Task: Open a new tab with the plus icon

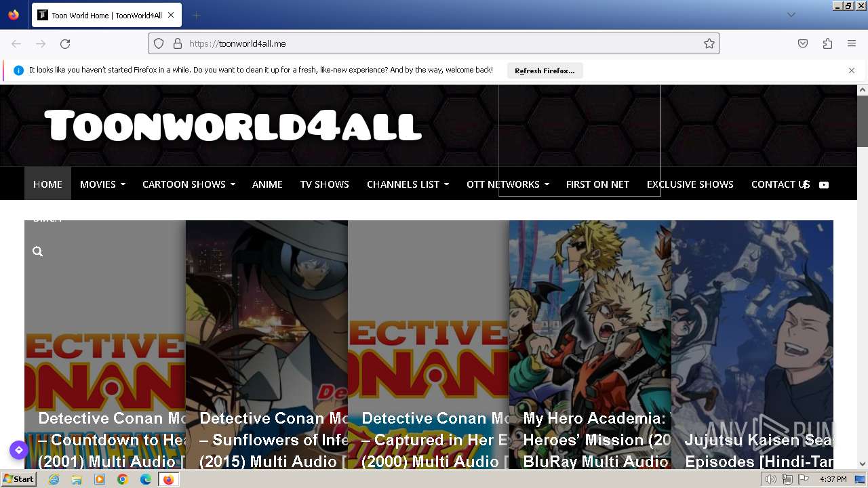Action: 197,15
